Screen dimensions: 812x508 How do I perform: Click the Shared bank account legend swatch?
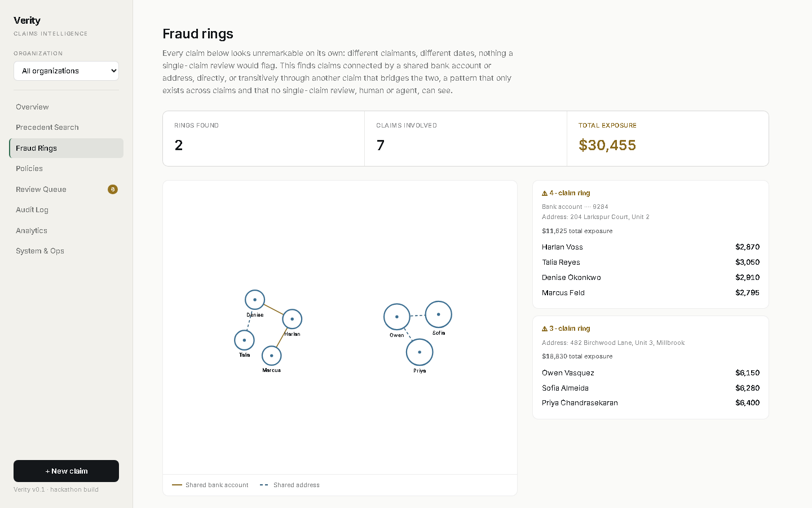click(177, 485)
